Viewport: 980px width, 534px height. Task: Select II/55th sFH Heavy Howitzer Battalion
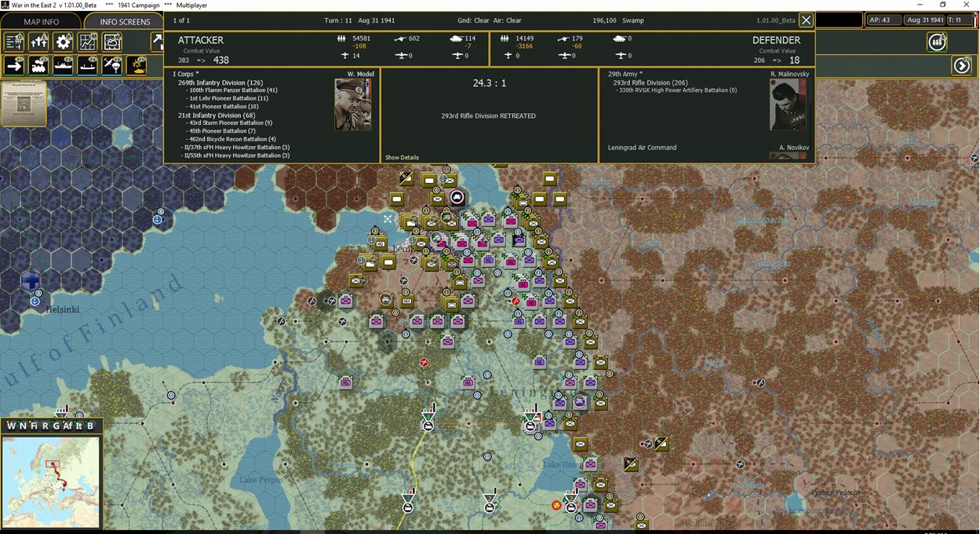point(236,155)
